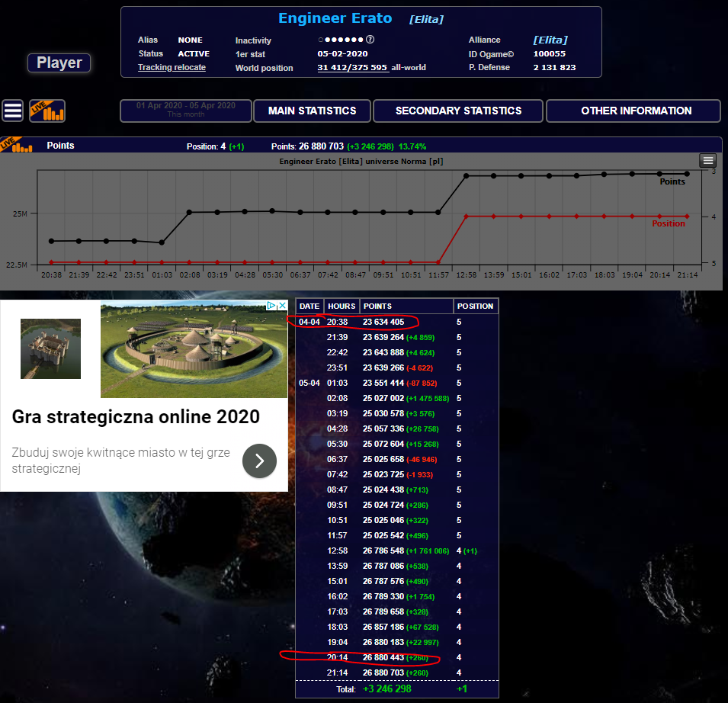
Task: Click the ID Ogame value 100055
Action: tap(550, 54)
